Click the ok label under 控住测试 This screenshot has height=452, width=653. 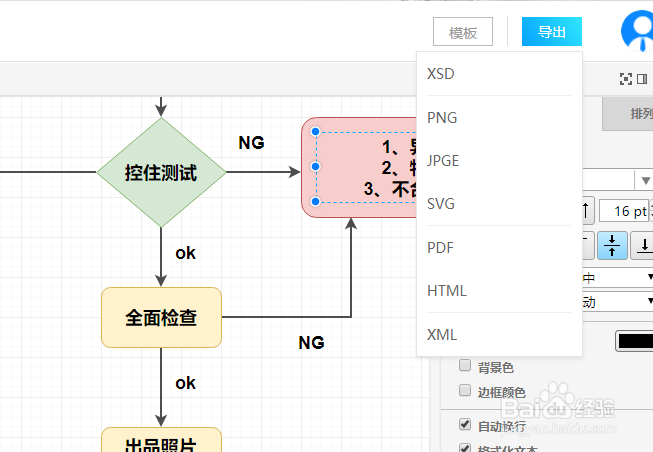point(185,253)
